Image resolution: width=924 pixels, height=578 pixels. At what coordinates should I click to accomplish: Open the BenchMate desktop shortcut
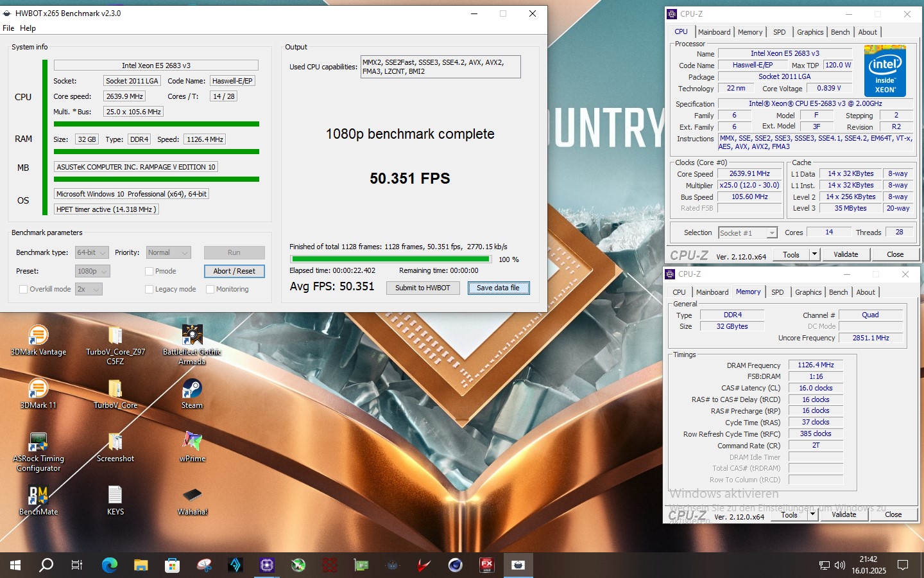coord(38,500)
